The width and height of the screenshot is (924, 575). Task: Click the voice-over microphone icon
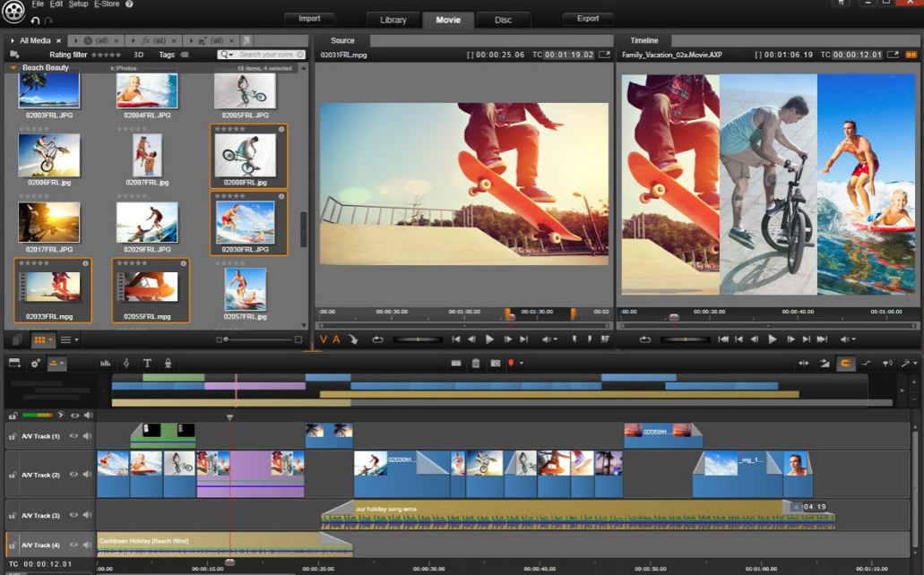coord(168,363)
